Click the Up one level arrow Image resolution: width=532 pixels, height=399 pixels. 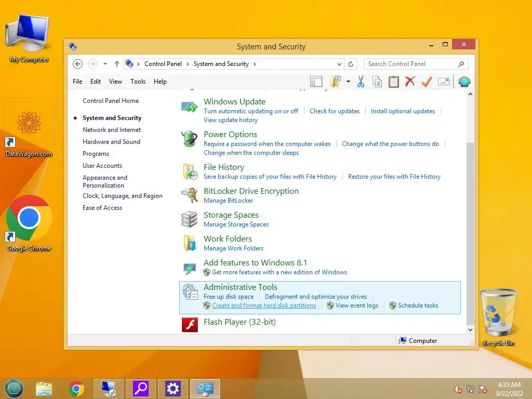coord(117,64)
